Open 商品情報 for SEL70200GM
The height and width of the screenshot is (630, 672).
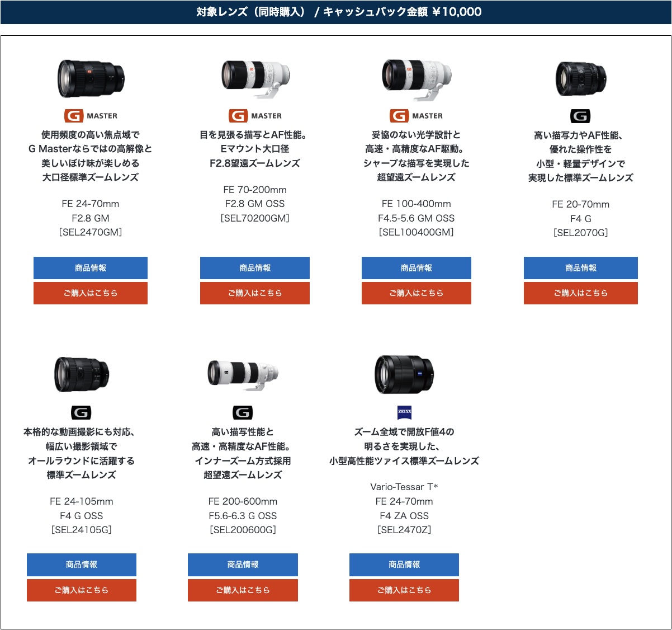pos(255,268)
